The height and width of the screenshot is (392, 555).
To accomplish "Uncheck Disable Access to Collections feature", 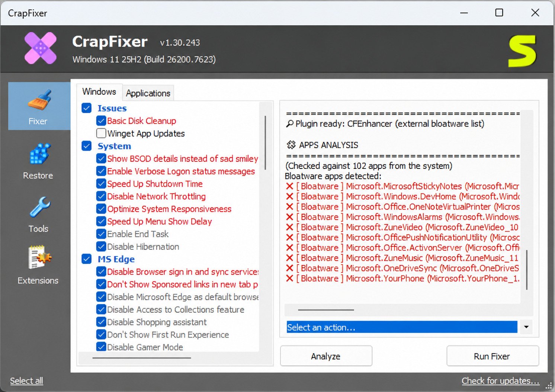I will point(101,309).
